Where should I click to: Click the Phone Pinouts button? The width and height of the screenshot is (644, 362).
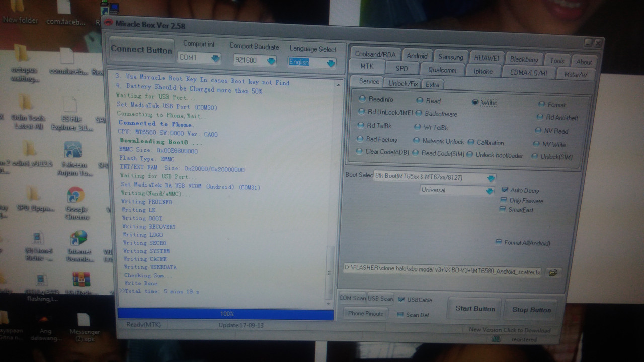(x=366, y=313)
